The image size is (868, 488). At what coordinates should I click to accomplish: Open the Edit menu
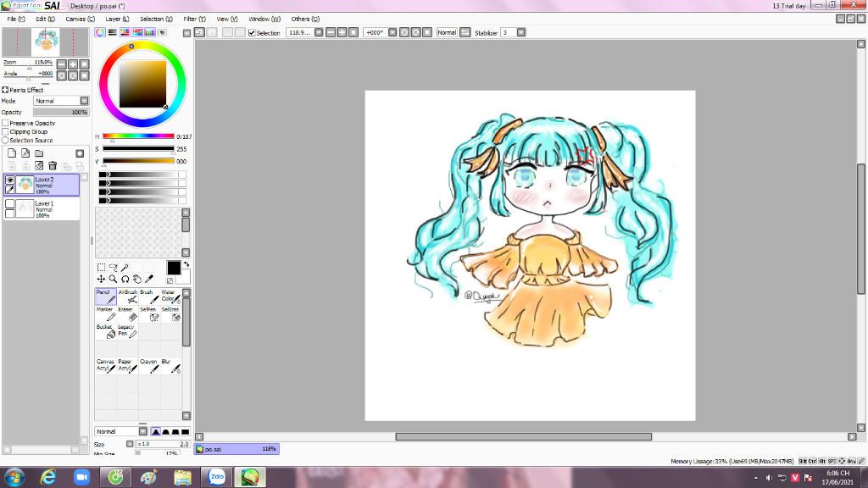[x=45, y=19]
